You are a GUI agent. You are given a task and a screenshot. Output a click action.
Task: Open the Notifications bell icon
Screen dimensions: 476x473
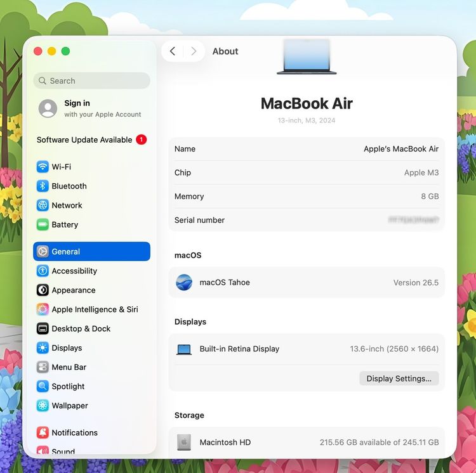[43, 432]
